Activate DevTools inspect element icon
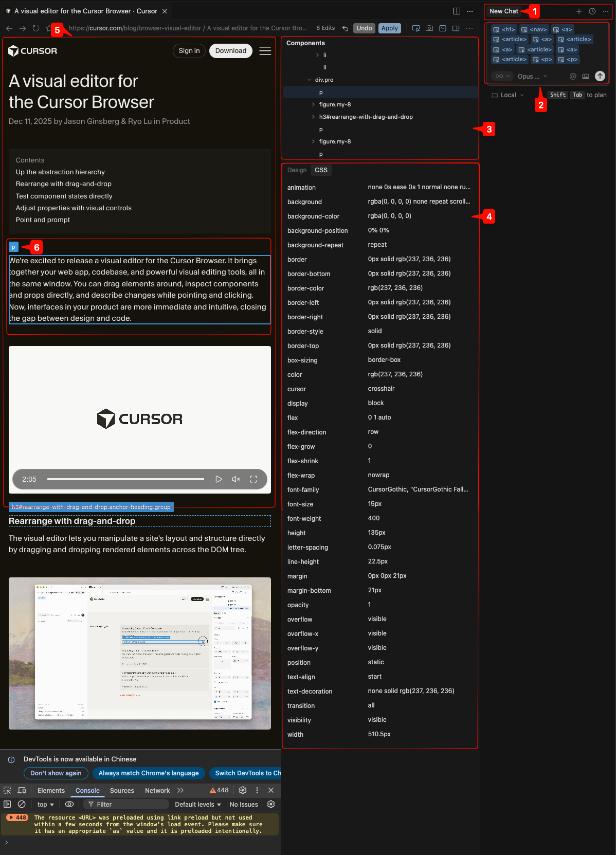 7,790
